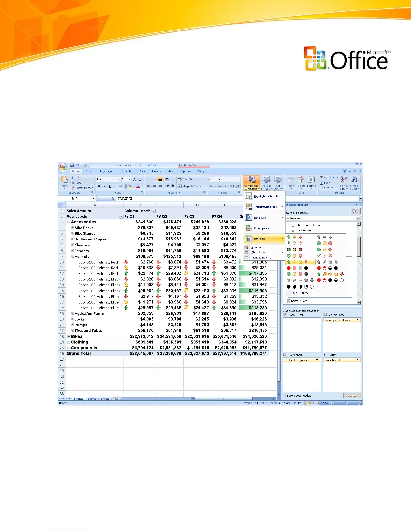Click the Wrap Text button
411x532 pixels.
tap(186, 179)
